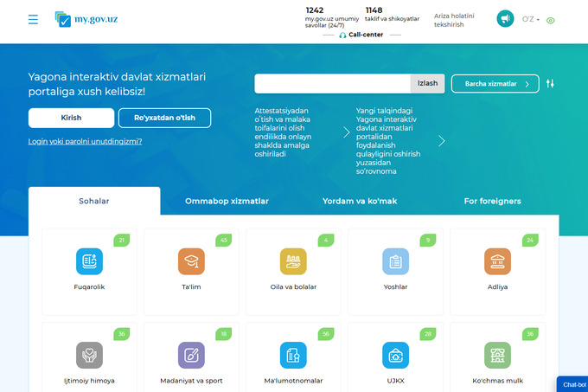This screenshot has height=392, width=588.
Task: Select the UJKX category icon
Action: pyautogui.click(x=395, y=355)
